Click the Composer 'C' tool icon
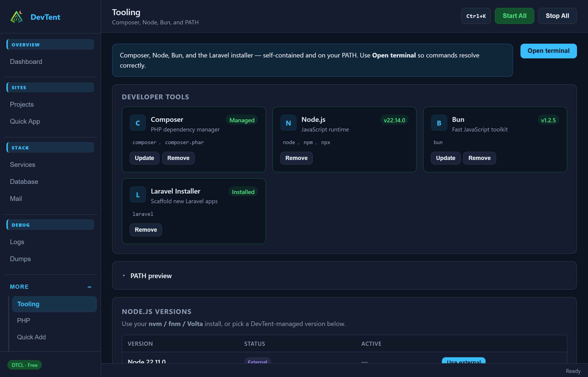 click(138, 123)
